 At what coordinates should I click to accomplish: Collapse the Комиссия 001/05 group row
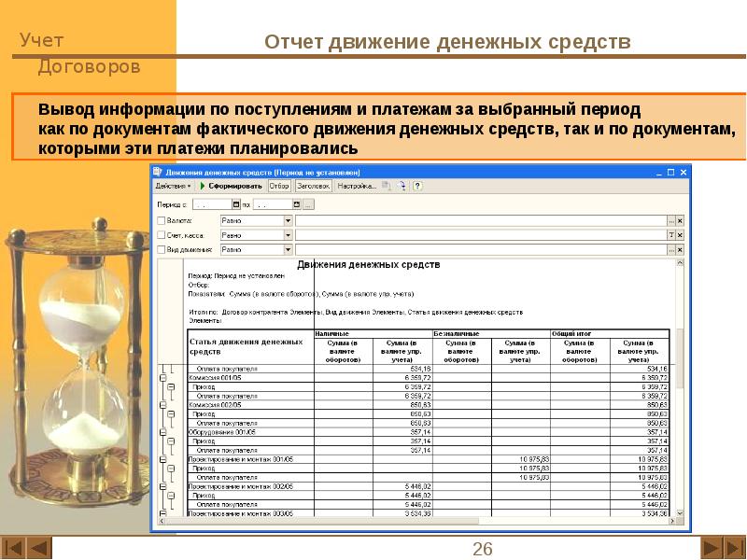click(162, 378)
